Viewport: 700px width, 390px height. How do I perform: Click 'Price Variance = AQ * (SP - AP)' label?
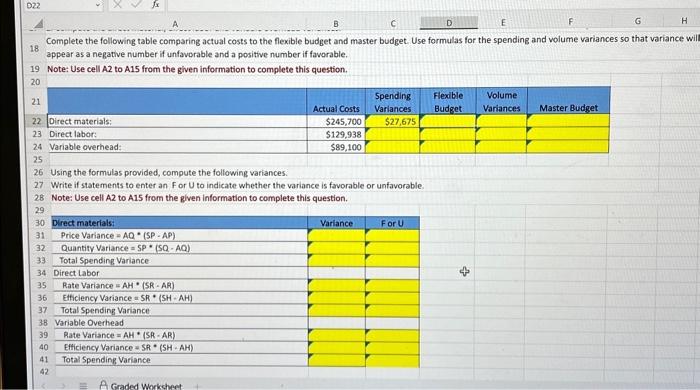pos(118,235)
